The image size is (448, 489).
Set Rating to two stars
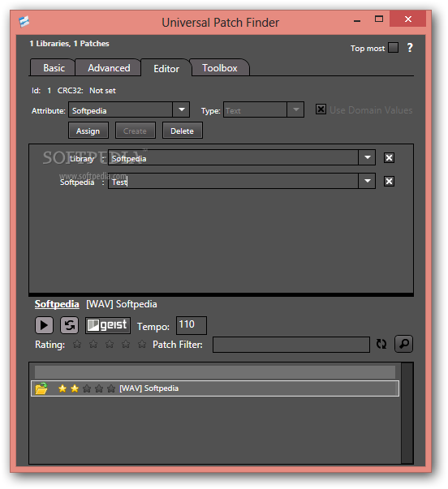coord(93,345)
